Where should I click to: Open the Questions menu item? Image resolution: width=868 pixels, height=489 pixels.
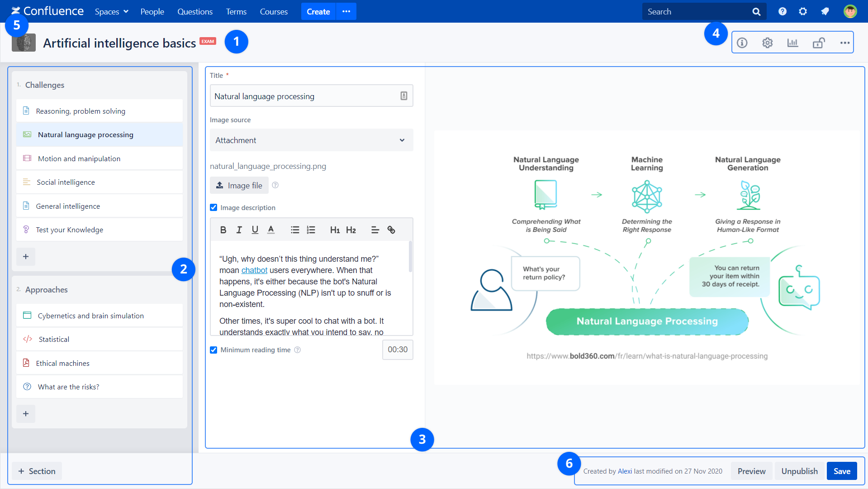[194, 11]
